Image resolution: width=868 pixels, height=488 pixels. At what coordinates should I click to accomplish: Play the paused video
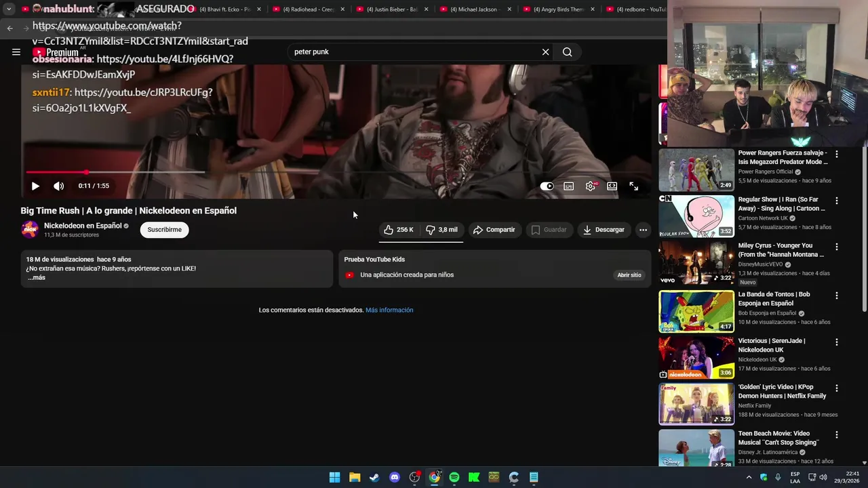(x=35, y=186)
